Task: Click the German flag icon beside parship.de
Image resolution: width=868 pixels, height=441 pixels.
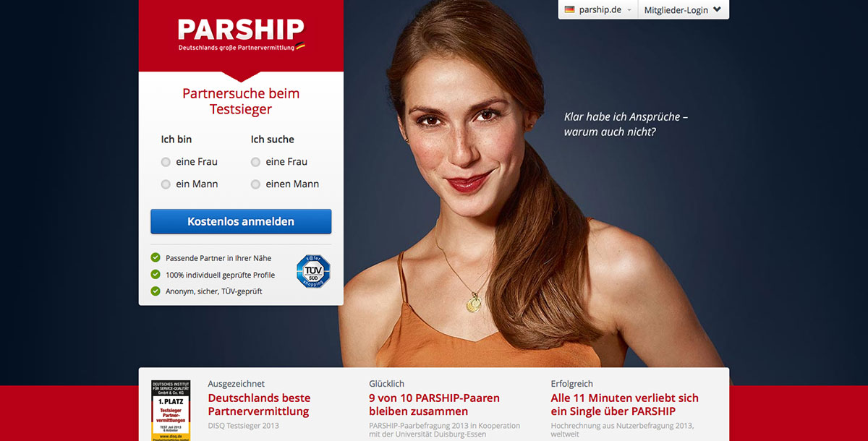Action: pyautogui.click(x=569, y=9)
